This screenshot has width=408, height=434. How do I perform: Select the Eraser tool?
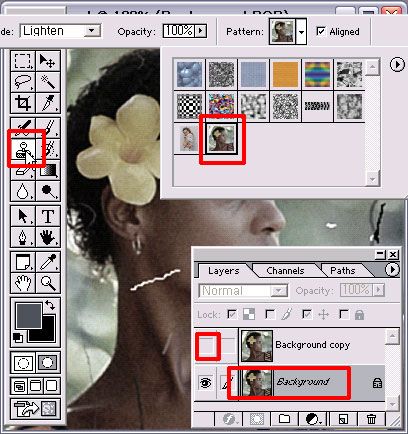[x=23, y=170]
